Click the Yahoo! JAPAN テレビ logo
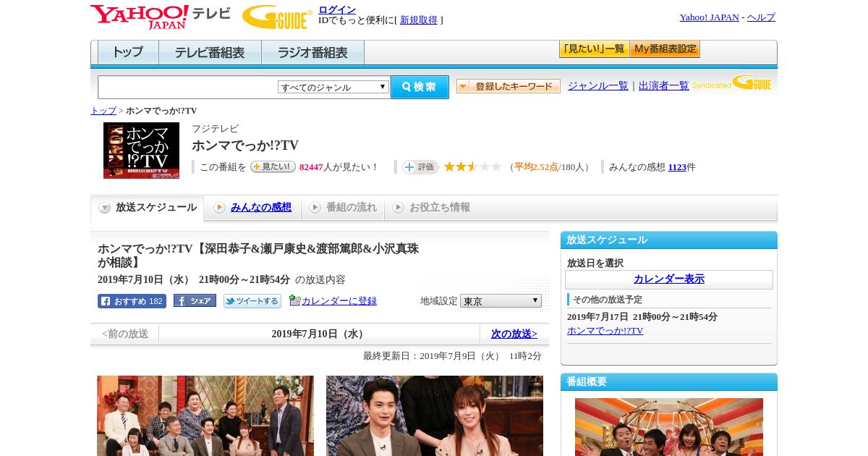The width and height of the screenshot is (868, 456). [161, 17]
